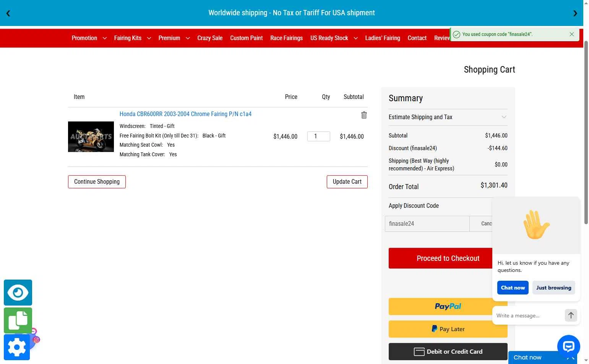Expand the Fairing Kits menu
This screenshot has height=364, width=589.
pyautogui.click(x=132, y=38)
